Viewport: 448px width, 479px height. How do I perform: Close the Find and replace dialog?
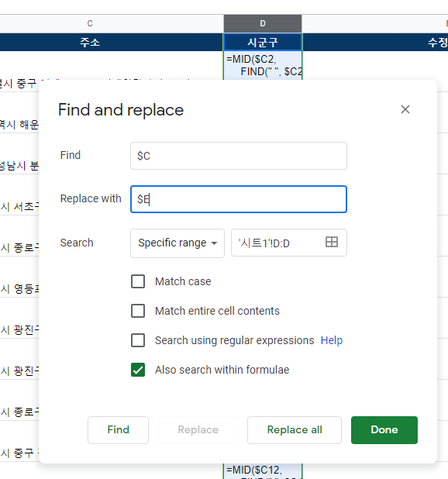pos(405,109)
